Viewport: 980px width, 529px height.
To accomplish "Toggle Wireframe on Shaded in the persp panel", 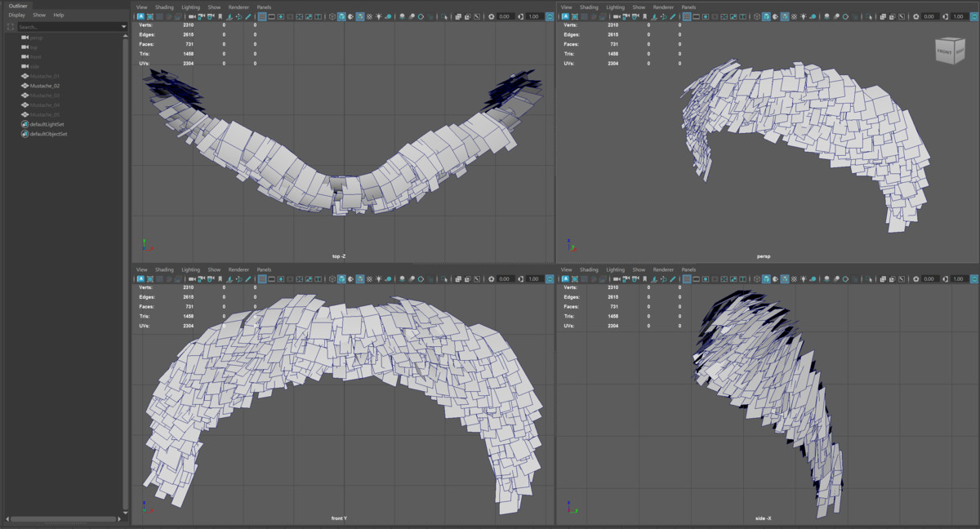I will (x=785, y=16).
